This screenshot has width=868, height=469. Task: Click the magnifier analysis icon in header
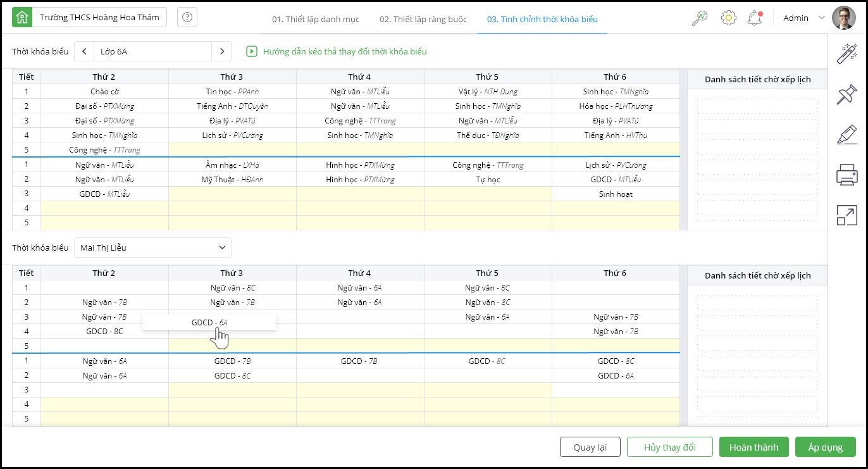(699, 18)
